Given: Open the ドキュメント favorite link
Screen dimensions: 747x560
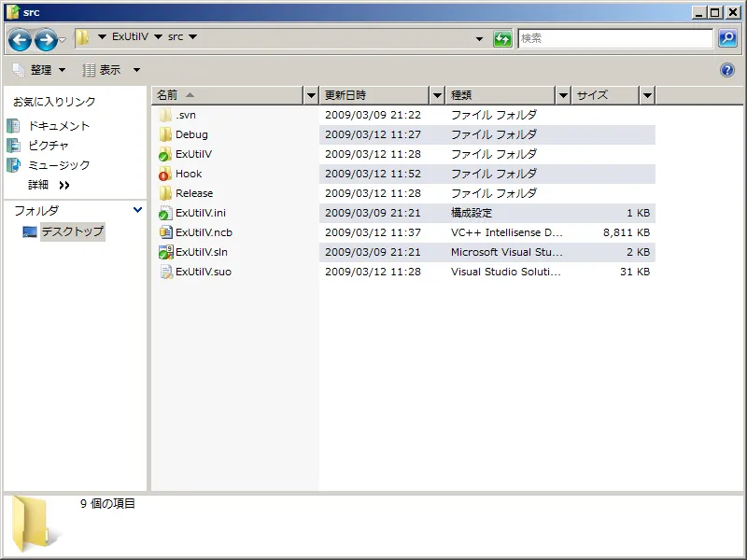Looking at the screenshot, I should coord(58,126).
